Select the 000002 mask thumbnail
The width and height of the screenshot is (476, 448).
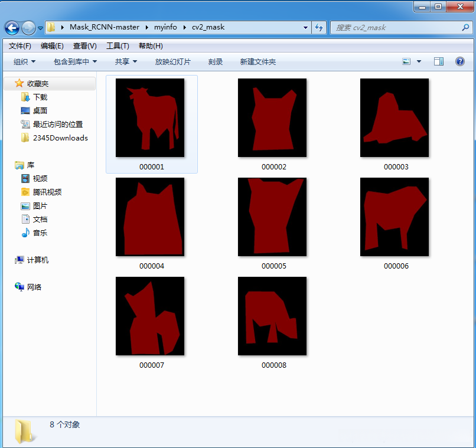click(272, 117)
